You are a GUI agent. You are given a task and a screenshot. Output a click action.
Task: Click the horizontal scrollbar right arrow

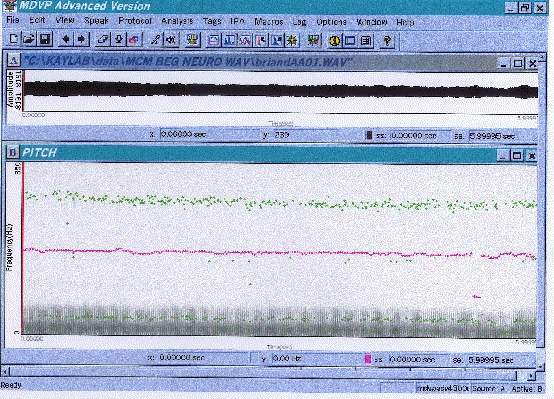click(x=531, y=376)
